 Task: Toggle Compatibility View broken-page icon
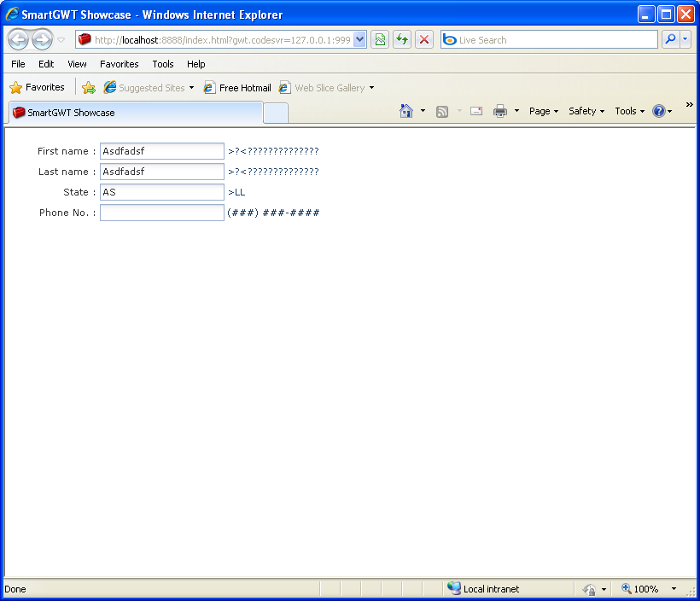380,40
